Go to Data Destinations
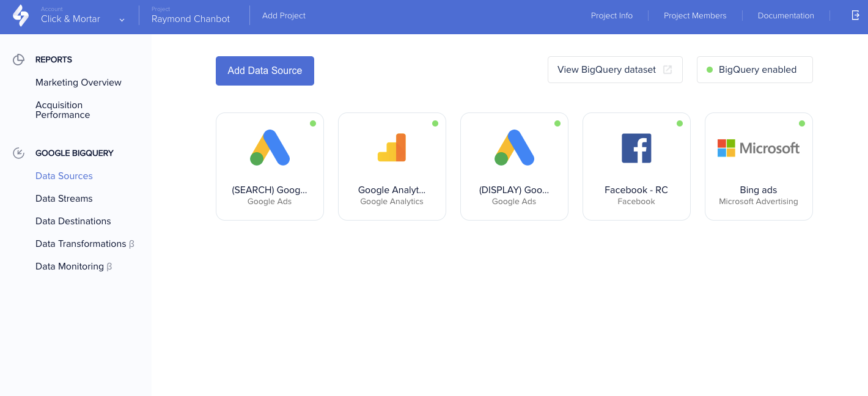This screenshot has width=868, height=396. 73,221
